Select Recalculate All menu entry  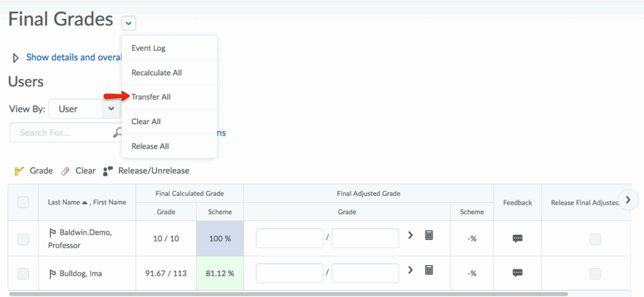click(x=157, y=73)
